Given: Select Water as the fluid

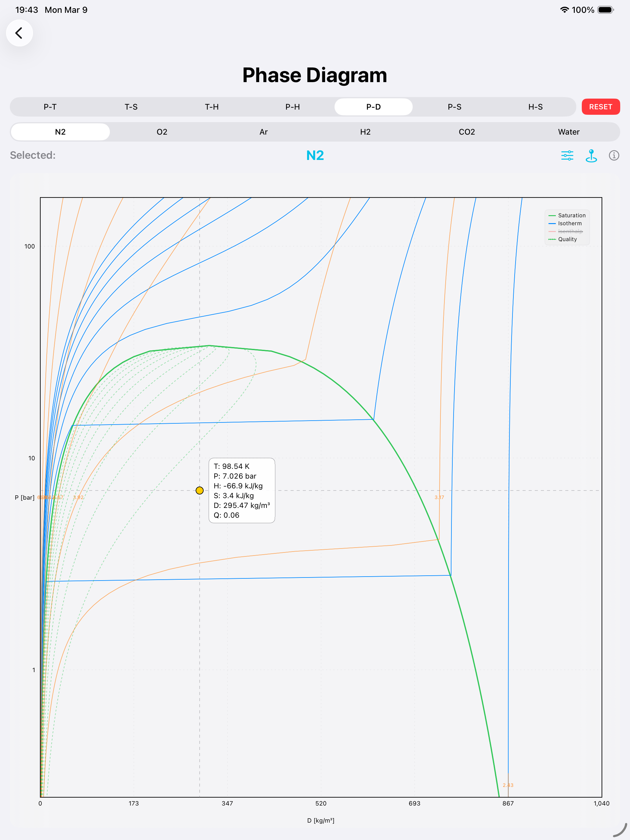Looking at the screenshot, I should tap(568, 132).
